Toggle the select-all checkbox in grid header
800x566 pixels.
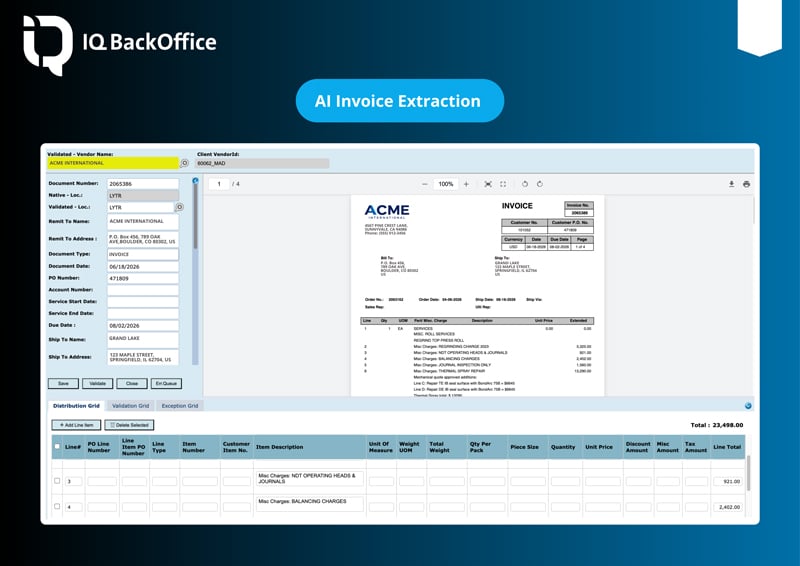57,447
